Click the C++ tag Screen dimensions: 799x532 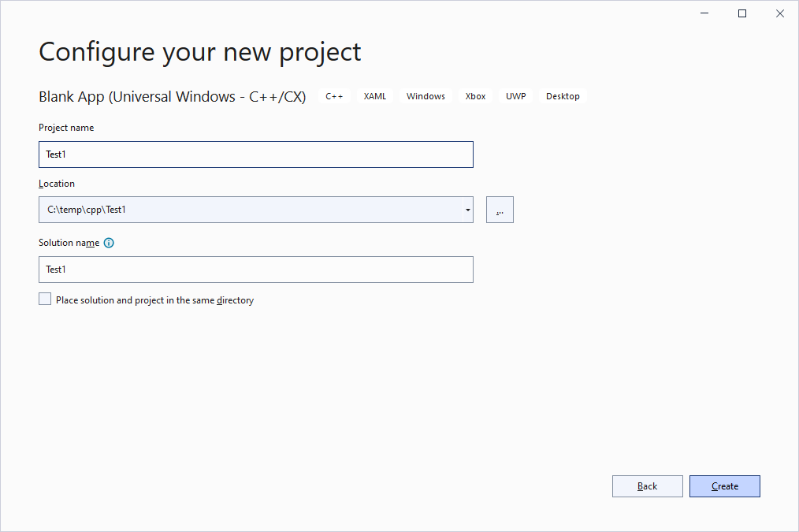334,96
